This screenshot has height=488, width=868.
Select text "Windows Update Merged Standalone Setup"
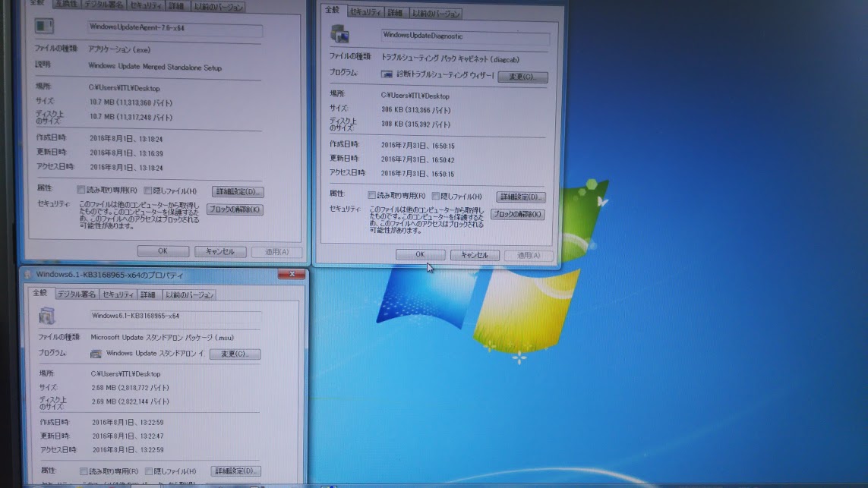(x=155, y=68)
